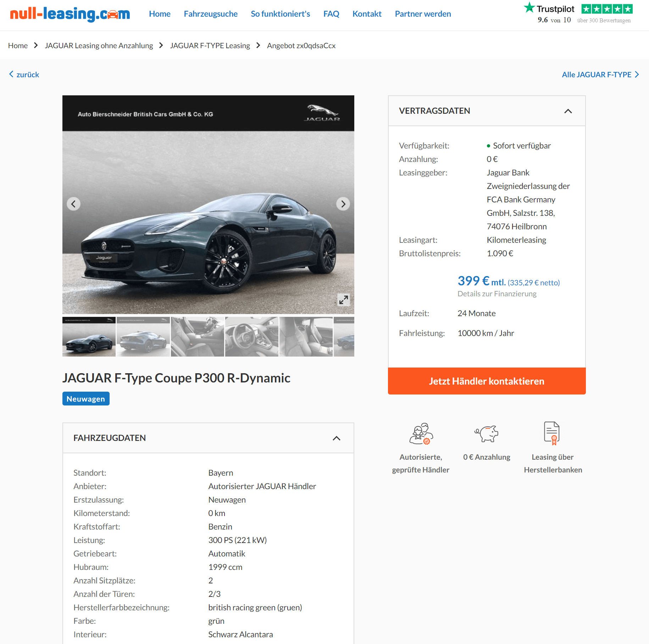Advance to the next car photo with the right arrow

343,204
